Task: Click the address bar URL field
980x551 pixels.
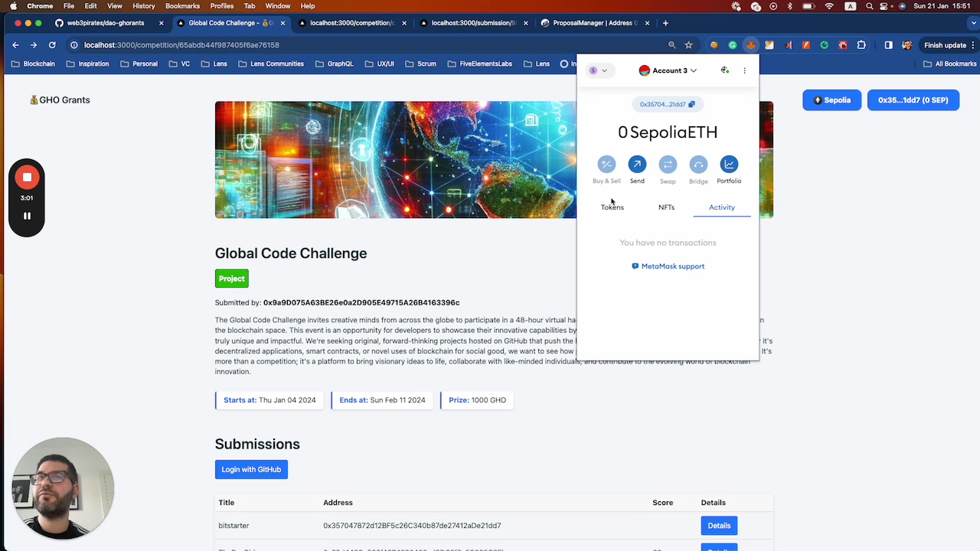Action: [367, 45]
